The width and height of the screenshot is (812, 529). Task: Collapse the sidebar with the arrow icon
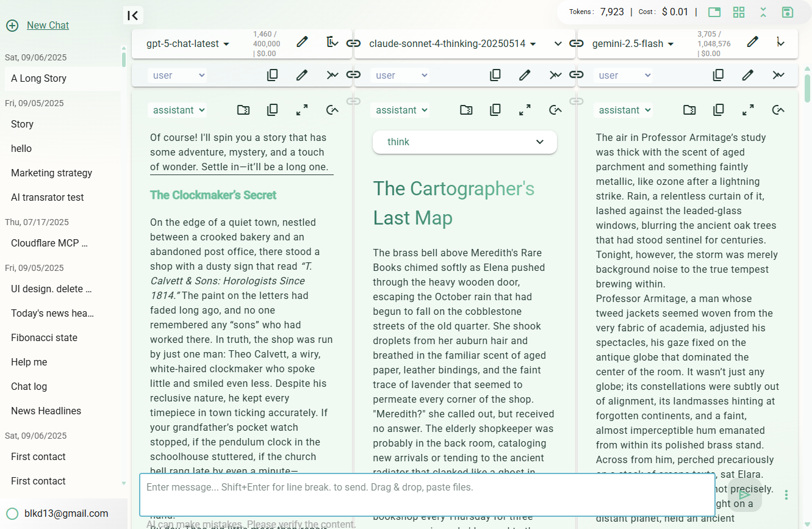coord(133,15)
